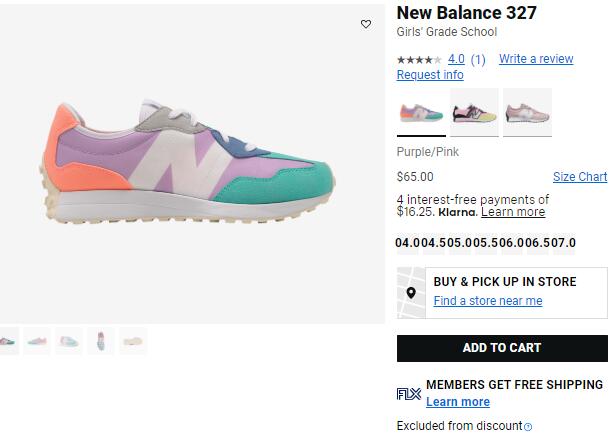611x441 pixels.
Task: Click Write a review link
Action: 536,59
